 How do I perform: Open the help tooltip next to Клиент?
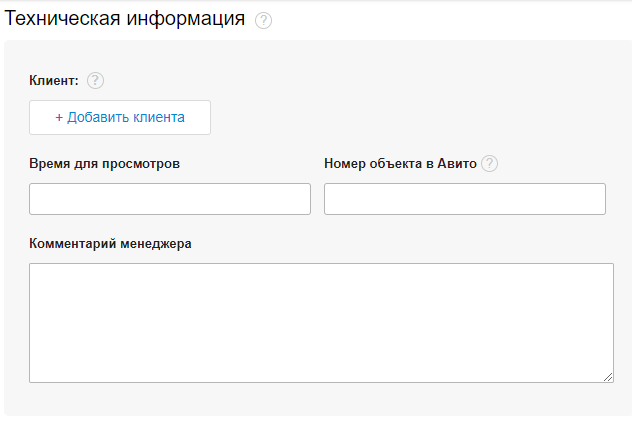[x=95, y=81]
